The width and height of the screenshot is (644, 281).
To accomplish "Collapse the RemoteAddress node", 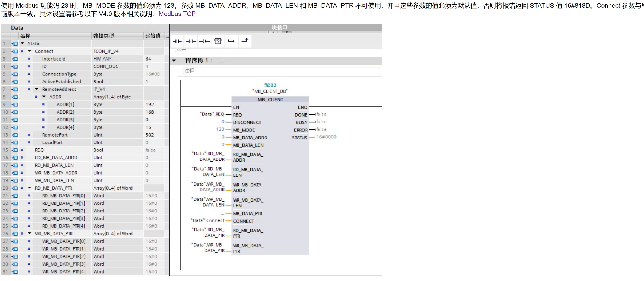I will click(37, 89).
